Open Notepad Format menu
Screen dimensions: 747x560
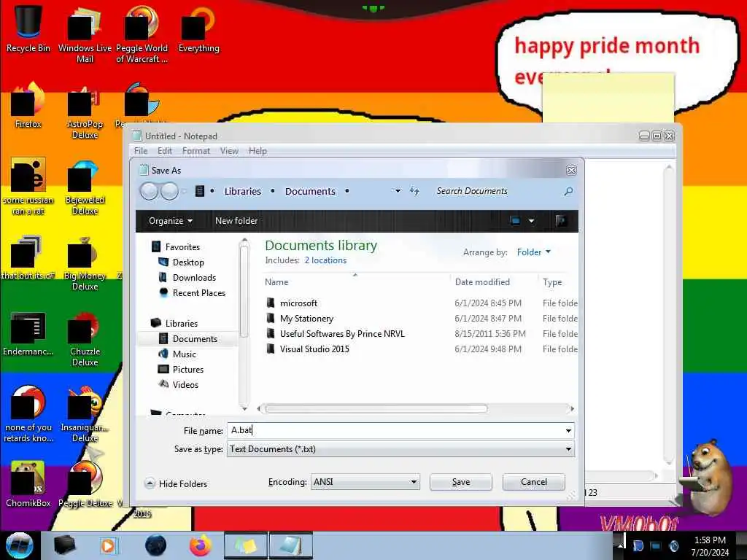[x=196, y=151]
